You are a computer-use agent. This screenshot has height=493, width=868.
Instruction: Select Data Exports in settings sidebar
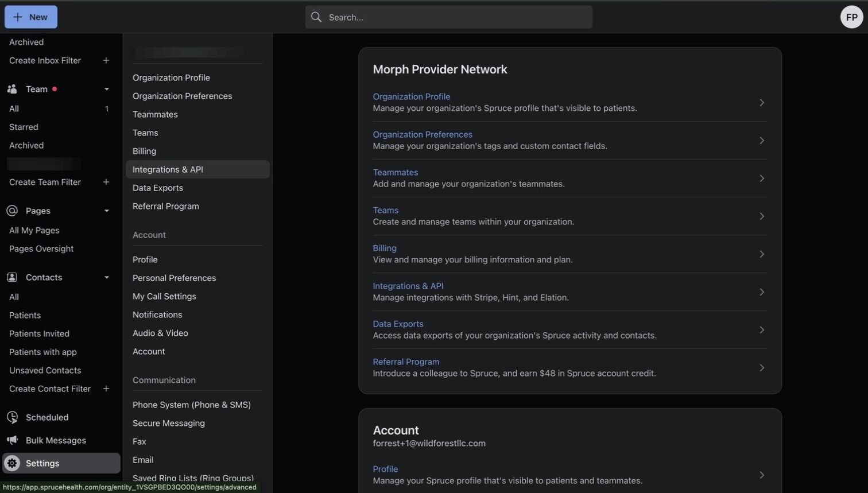[158, 188]
